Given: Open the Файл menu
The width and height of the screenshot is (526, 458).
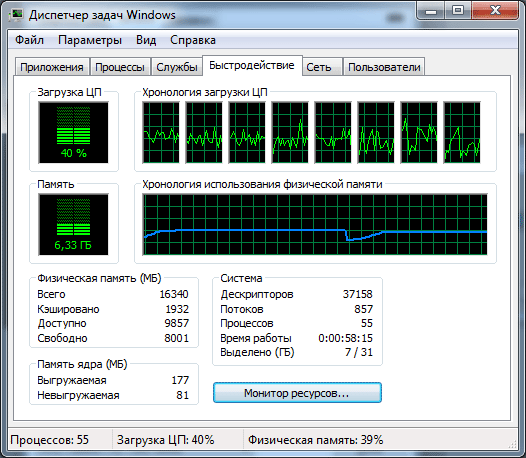Looking at the screenshot, I should pyautogui.click(x=30, y=40).
